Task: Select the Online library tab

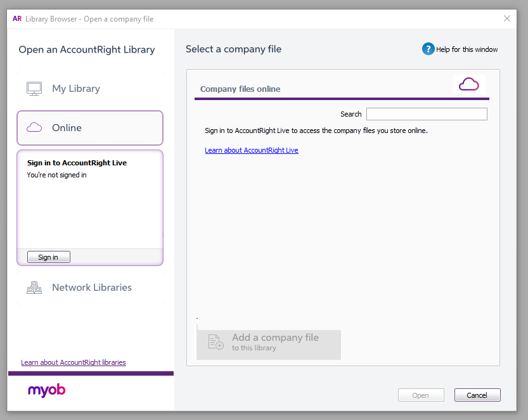Action: (90, 128)
